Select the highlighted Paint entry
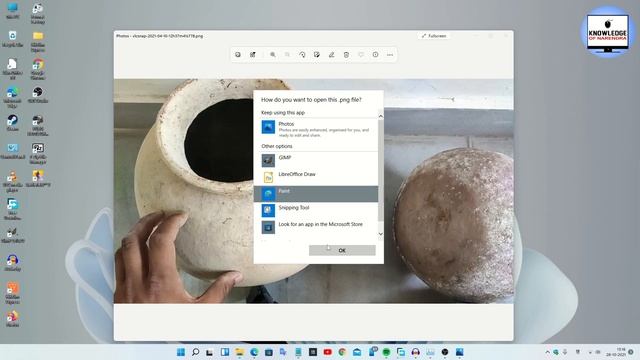The width and height of the screenshot is (640, 360). 316,194
